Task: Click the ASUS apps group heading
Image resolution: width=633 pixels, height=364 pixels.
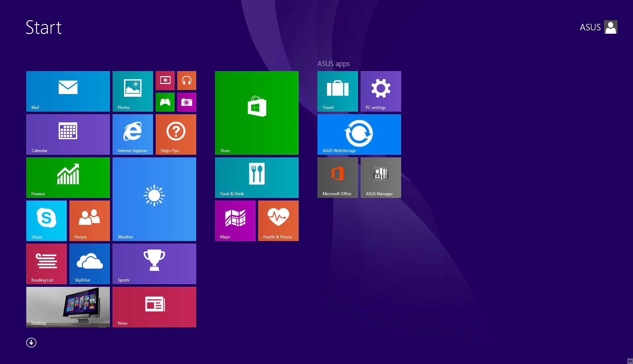Action: click(x=333, y=64)
